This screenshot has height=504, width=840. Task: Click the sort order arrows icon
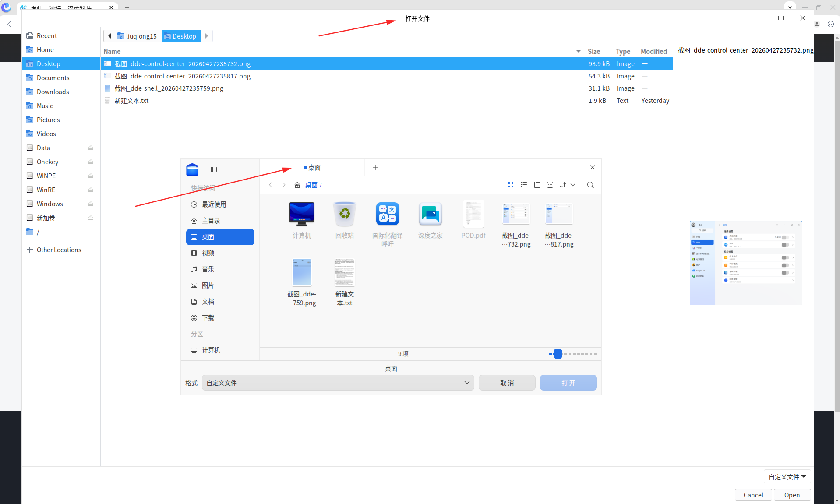tap(563, 184)
